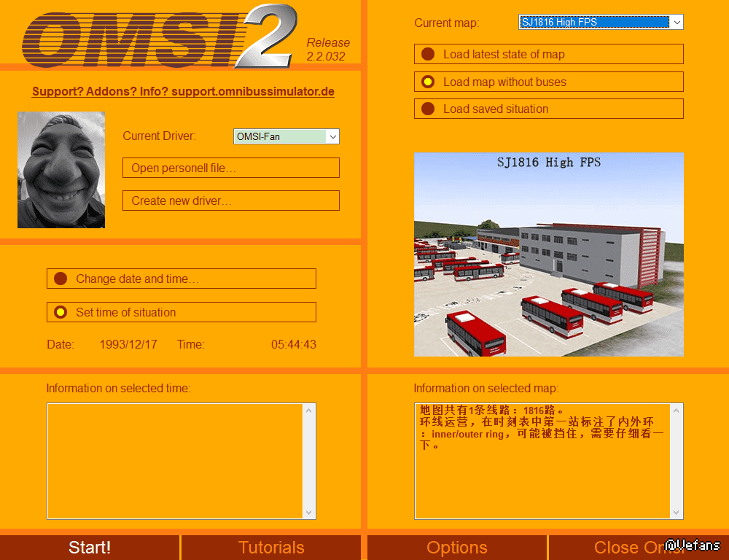The width and height of the screenshot is (729, 560).
Task: Open the Options menu
Action: 457,548
